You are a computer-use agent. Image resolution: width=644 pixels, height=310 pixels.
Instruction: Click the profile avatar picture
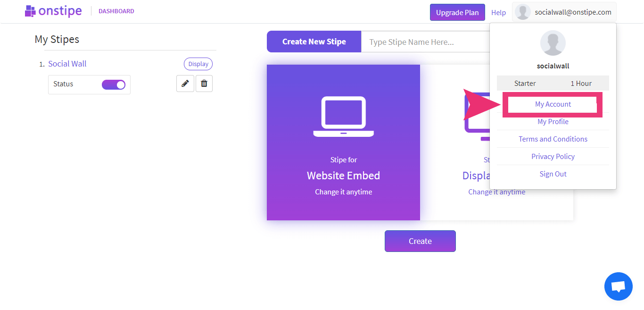coord(522,12)
